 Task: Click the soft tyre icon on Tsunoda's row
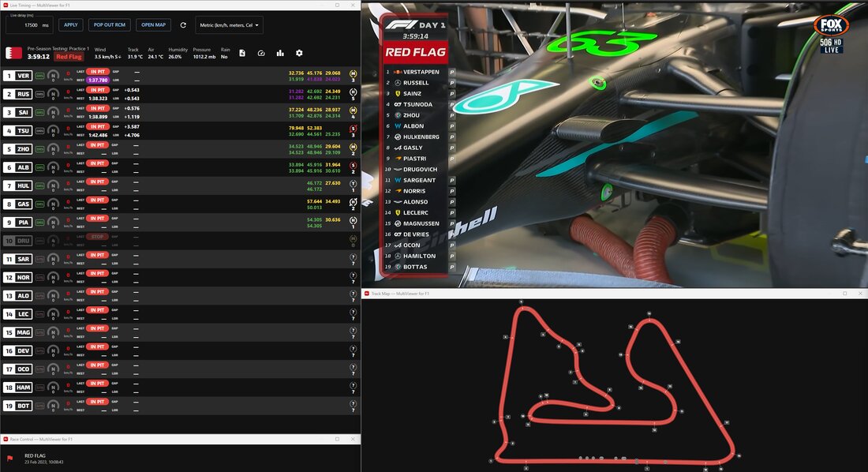coord(352,127)
